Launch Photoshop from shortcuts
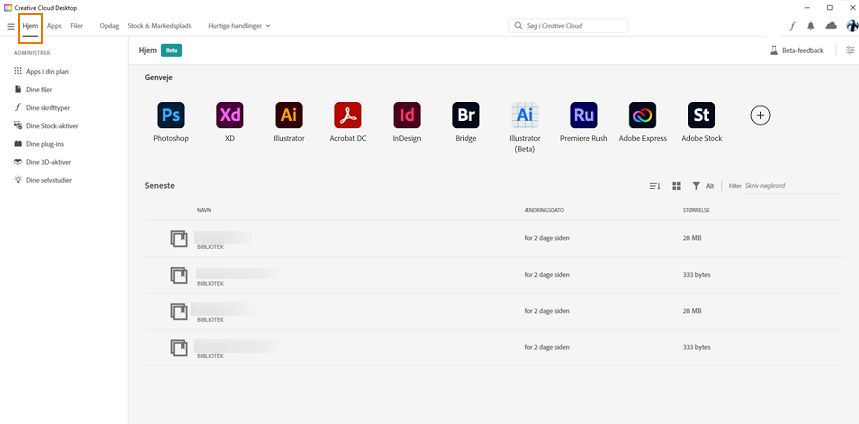The width and height of the screenshot is (859, 424). pyautogui.click(x=171, y=122)
